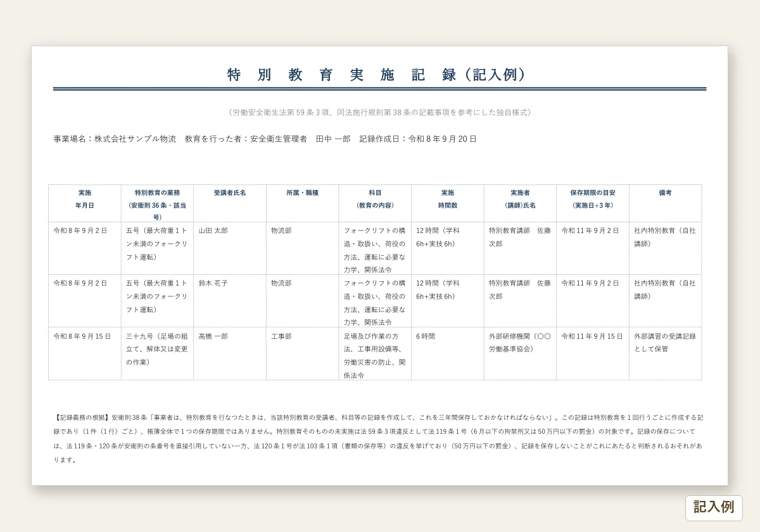Select the name cell 高橋 一郎
The width and height of the screenshot is (760, 532).
pyautogui.click(x=230, y=353)
